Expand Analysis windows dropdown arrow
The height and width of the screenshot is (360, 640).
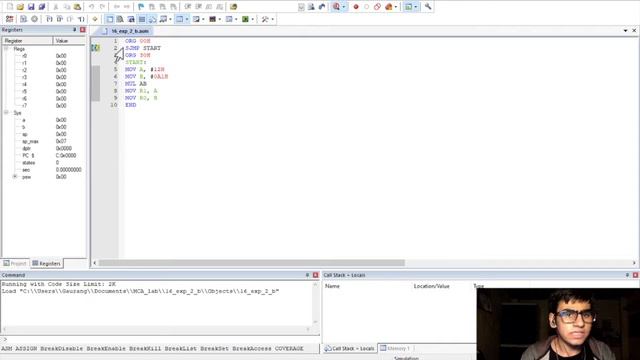(220, 19)
